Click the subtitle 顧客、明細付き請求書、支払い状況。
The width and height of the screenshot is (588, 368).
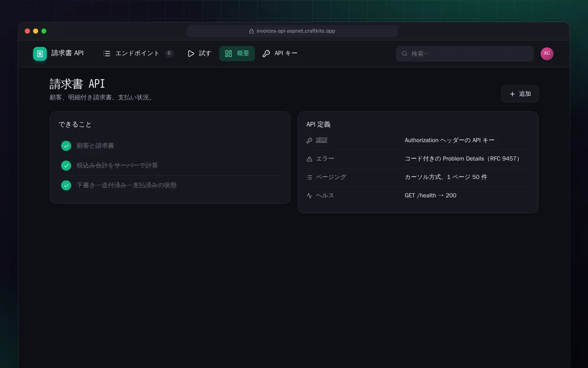[x=102, y=98]
